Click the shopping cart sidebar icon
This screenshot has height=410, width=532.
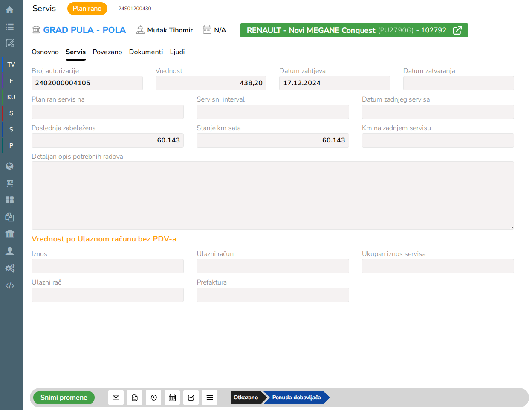(10, 183)
